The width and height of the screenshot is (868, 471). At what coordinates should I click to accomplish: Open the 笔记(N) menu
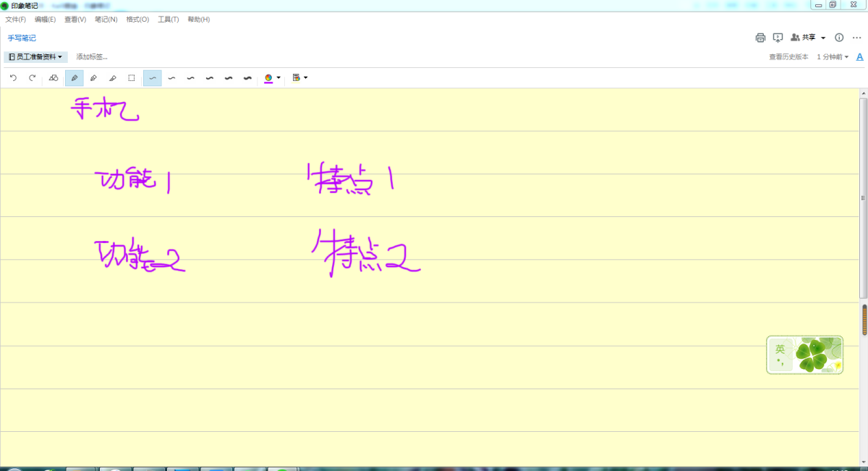click(106, 20)
